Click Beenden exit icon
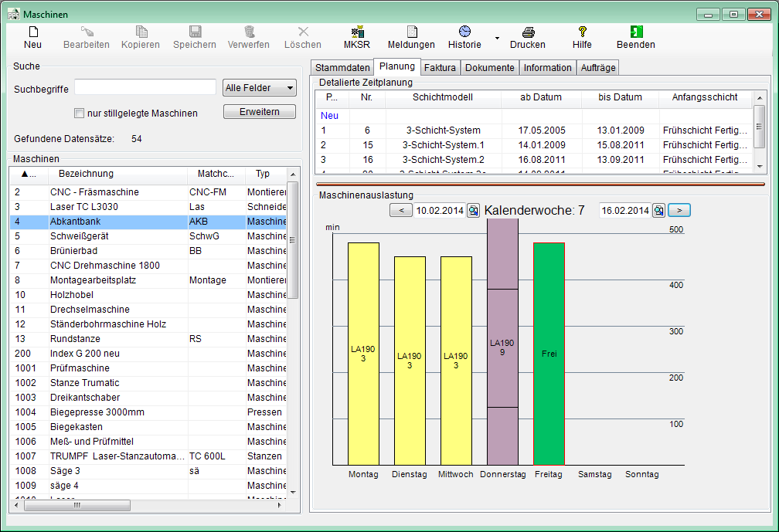The height and width of the screenshot is (532, 779). pos(636,32)
